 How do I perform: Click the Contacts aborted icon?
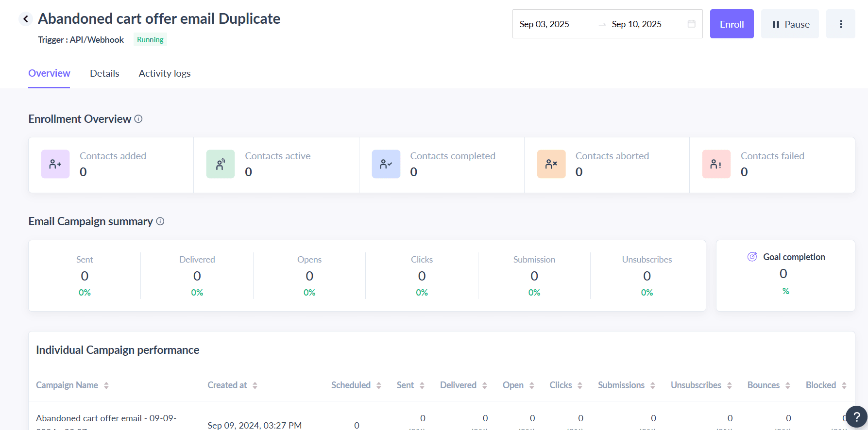click(551, 164)
